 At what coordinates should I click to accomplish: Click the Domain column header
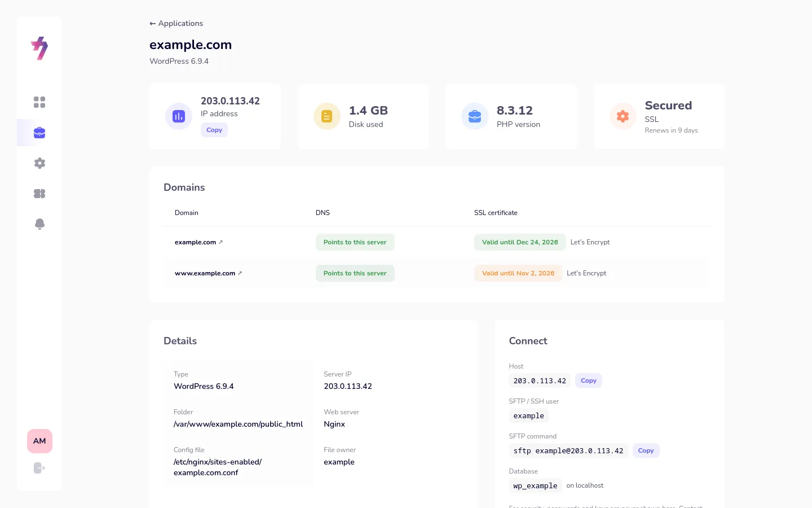tap(187, 213)
